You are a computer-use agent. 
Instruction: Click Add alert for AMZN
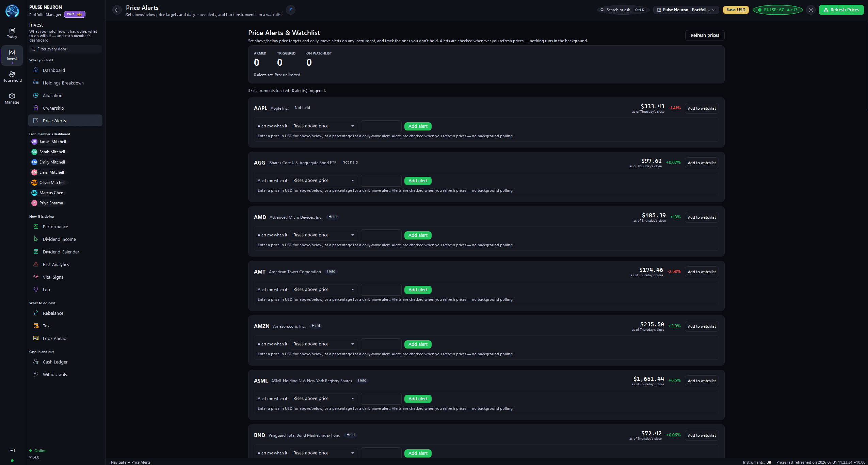coord(418,344)
